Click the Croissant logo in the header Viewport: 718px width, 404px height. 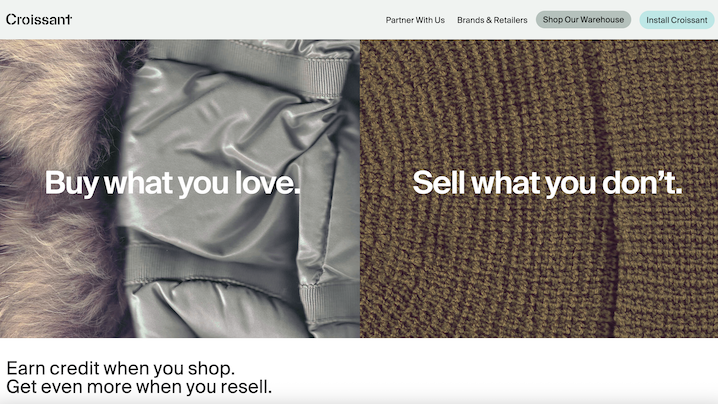[x=39, y=19]
